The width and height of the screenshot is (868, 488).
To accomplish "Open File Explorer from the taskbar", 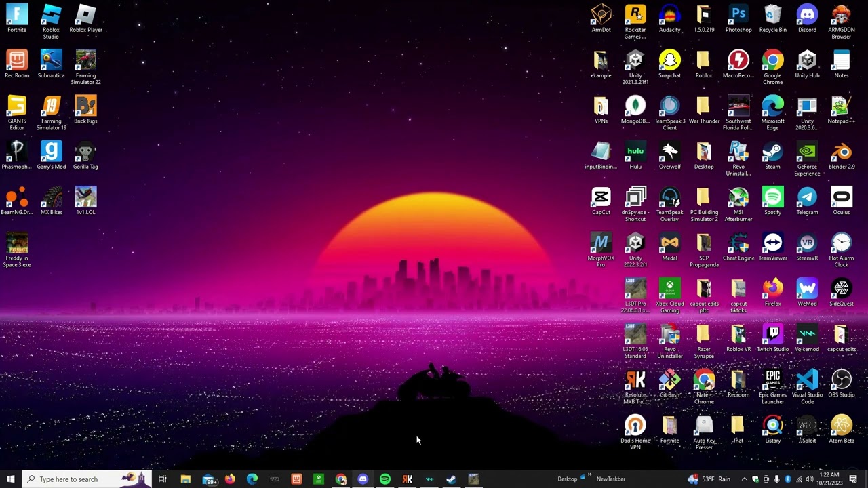I will (x=185, y=479).
